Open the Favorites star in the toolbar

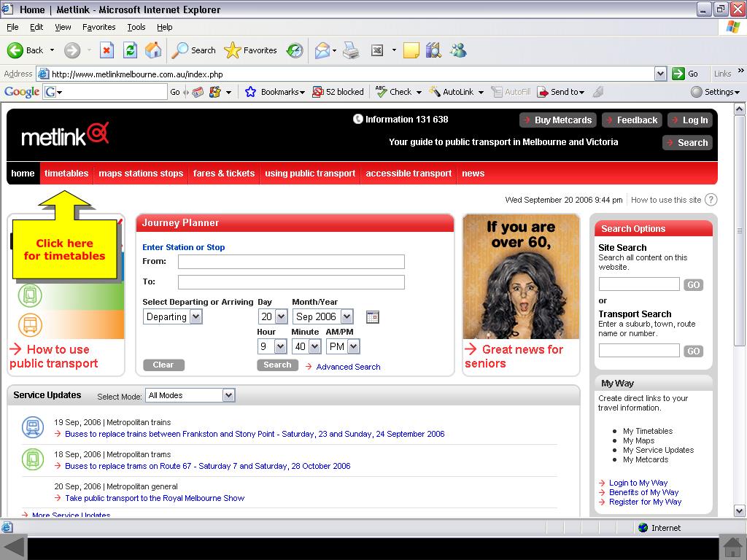click(233, 50)
